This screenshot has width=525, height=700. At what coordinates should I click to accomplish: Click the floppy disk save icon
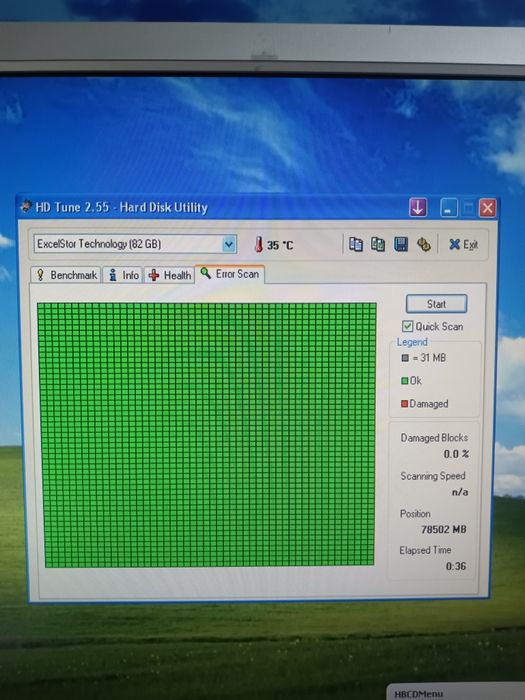click(401, 244)
